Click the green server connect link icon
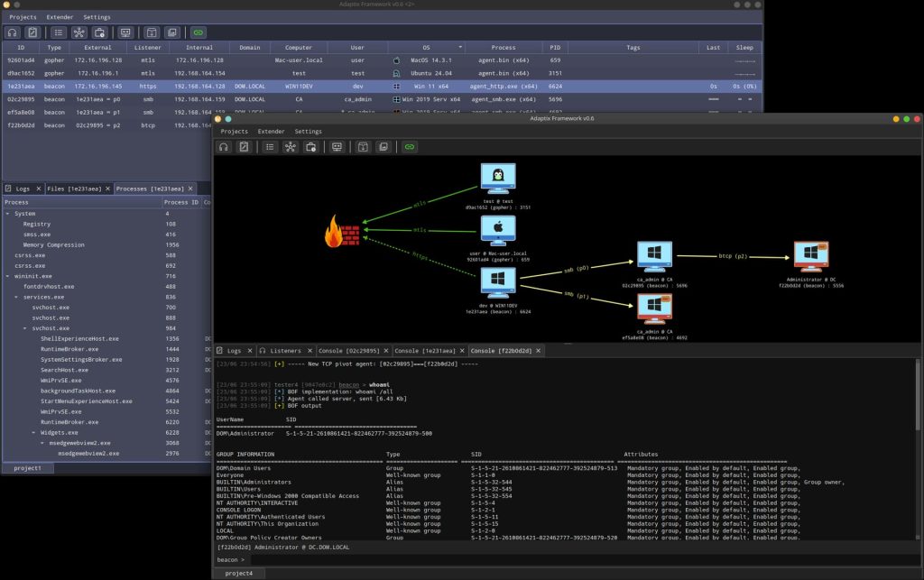The width and height of the screenshot is (924, 580). pyautogui.click(x=409, y=147)
